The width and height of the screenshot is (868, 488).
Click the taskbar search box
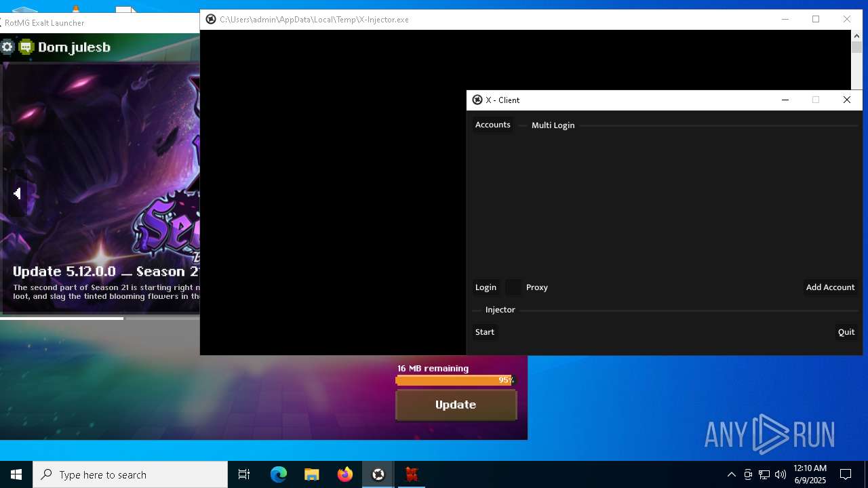pos(130,474)
